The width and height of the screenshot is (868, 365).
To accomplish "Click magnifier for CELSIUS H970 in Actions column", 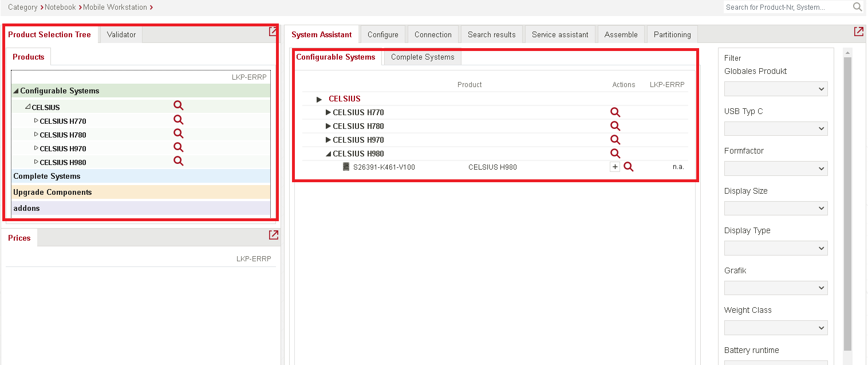I will 616,140.
